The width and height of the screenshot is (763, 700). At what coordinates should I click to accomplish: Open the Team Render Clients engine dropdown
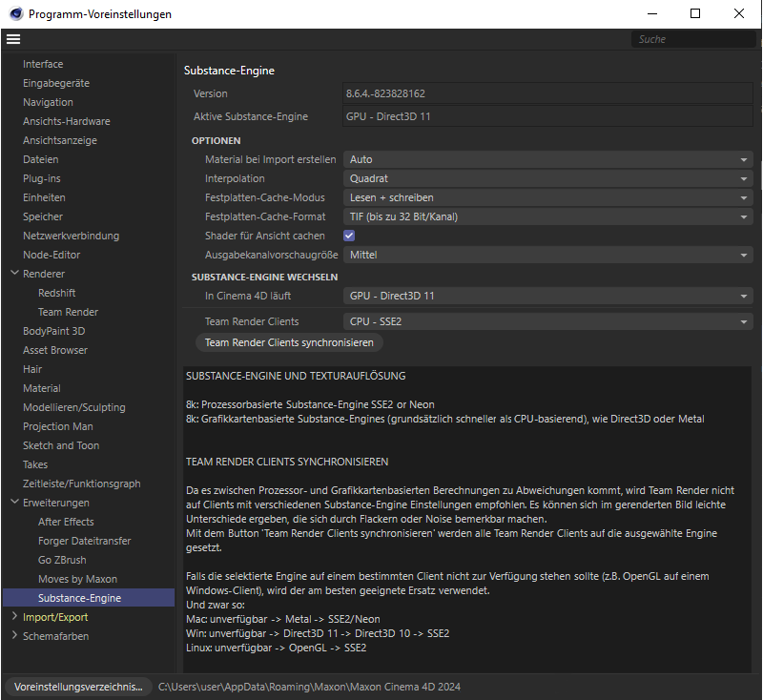(x=547, y=321)
